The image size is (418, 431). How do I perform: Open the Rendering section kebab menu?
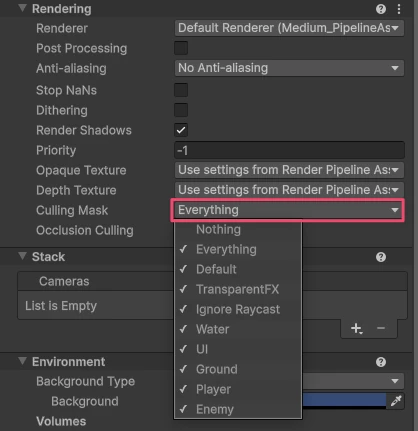(x=399, y=9)
